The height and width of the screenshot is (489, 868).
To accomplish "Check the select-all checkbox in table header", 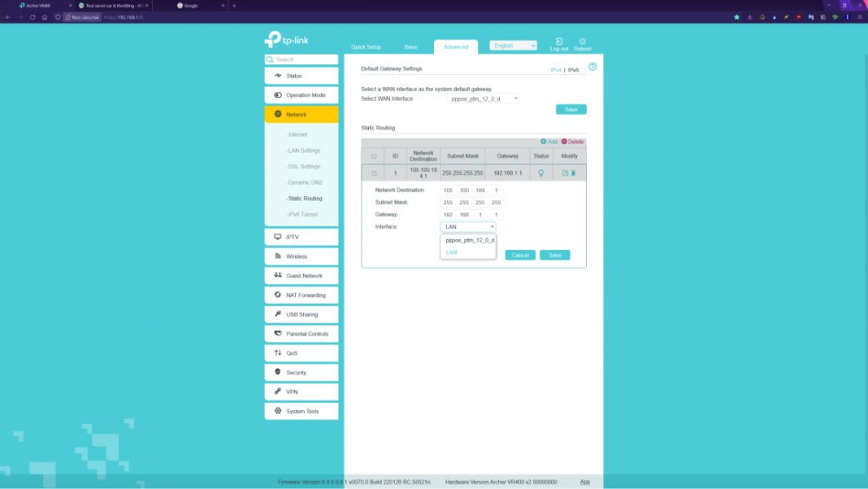I will (374, 156).
